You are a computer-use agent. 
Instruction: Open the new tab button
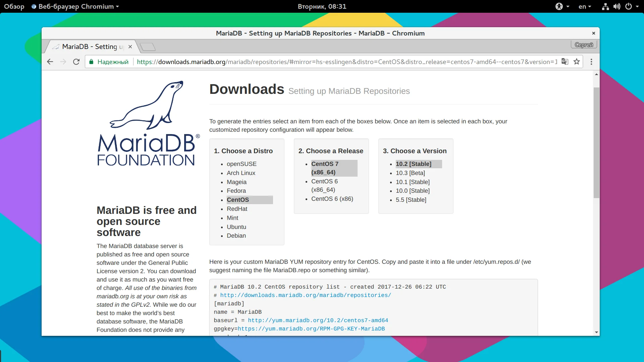tap(148, 47)
